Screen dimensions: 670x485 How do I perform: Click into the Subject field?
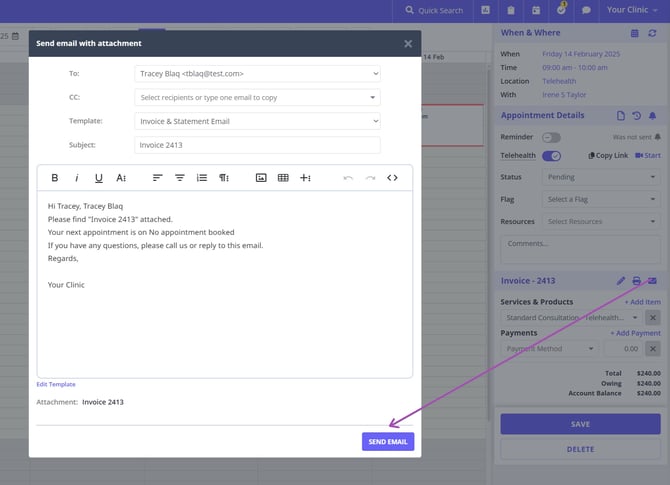(257, 145)
